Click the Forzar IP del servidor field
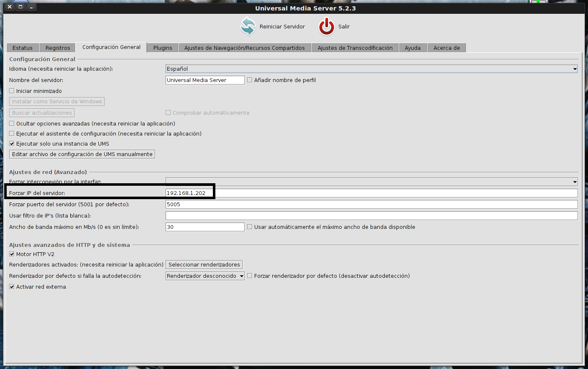Screen dimensions: 588x369 click(x=372, y=193)
